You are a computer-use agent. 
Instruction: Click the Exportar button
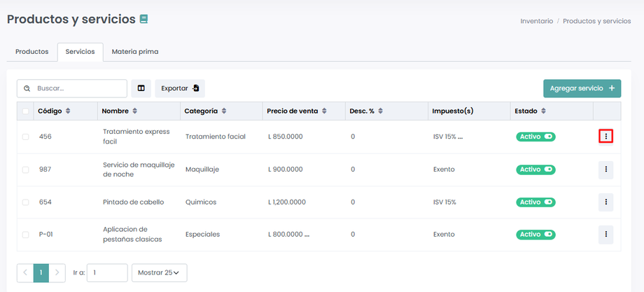click(179, 88)
